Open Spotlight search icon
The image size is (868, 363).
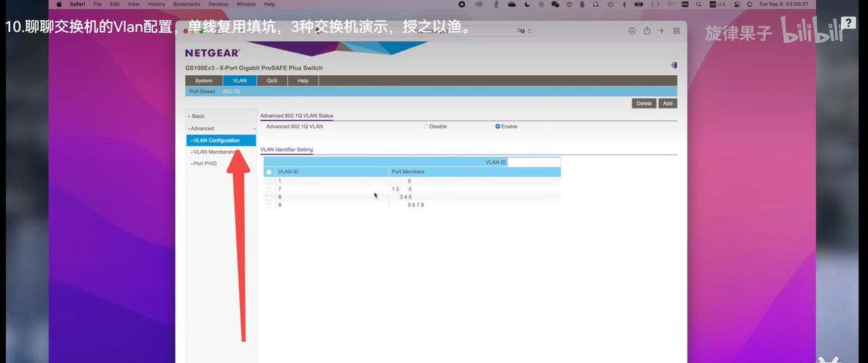pyautogui.click(x=698, y=4)
